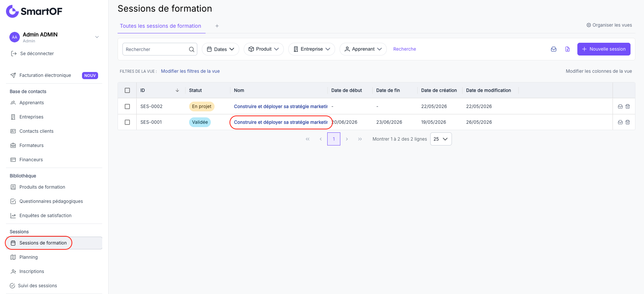This screenshot has height=294, width=644.
Task: Click the Sessions de formation calendar icon
Action: [13, 243]
